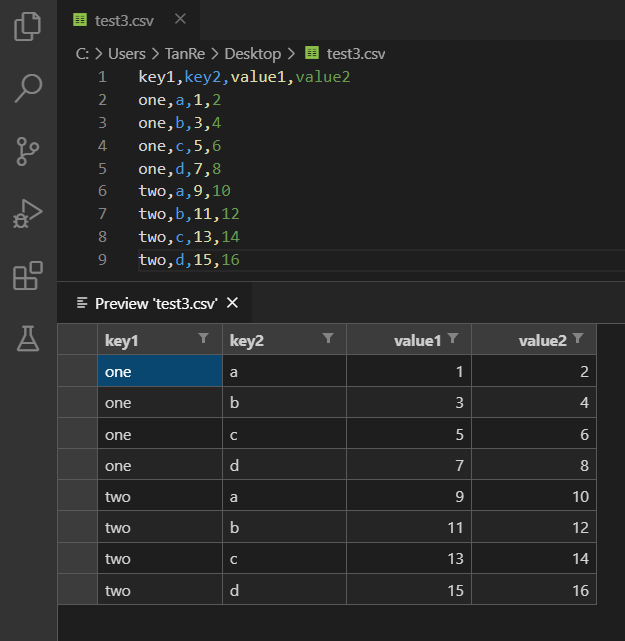Click editor line 'two,b,11,12'
Screen dimensions: 625x641
click(189, 214)
